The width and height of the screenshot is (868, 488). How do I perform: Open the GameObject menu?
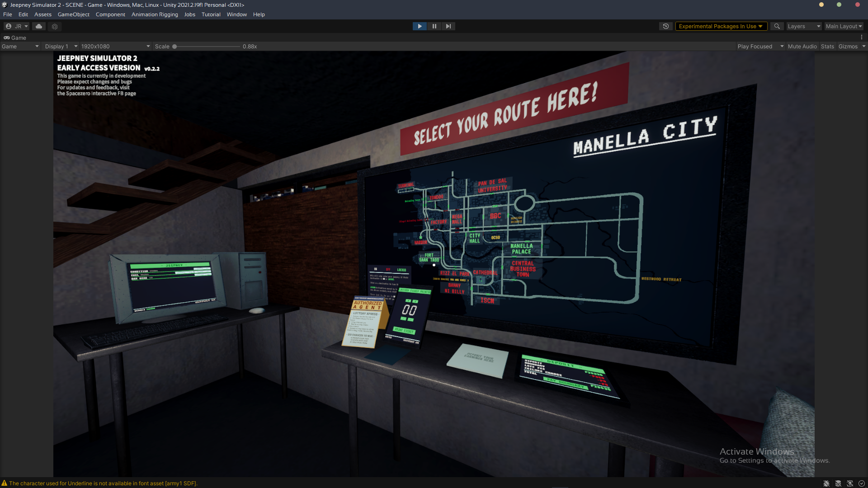73,14
